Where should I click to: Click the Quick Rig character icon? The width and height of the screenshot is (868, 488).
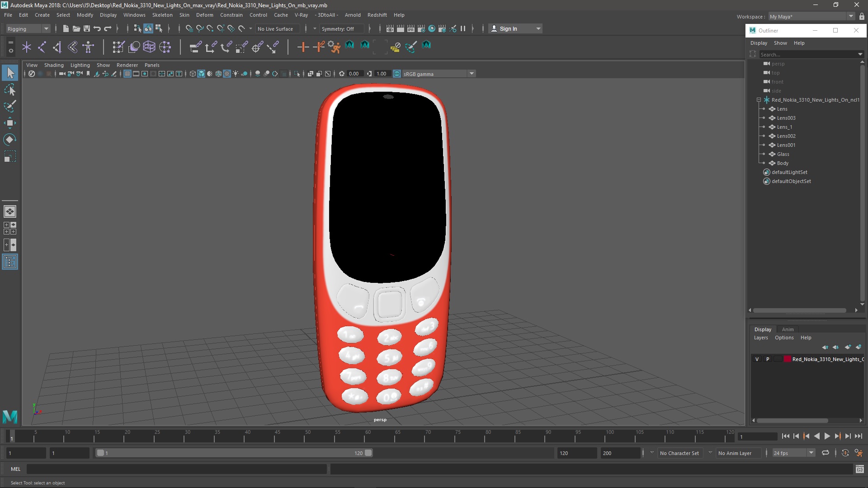(88, 47)
